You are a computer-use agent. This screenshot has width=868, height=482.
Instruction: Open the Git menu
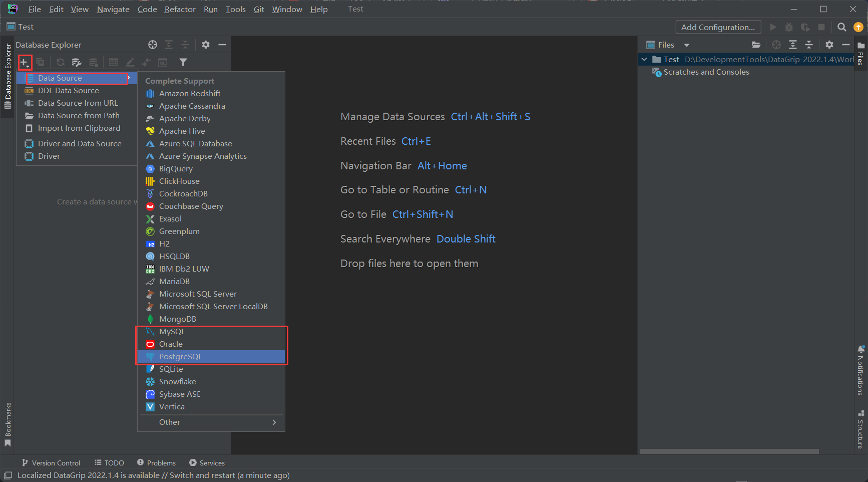(x=259, y=10)
